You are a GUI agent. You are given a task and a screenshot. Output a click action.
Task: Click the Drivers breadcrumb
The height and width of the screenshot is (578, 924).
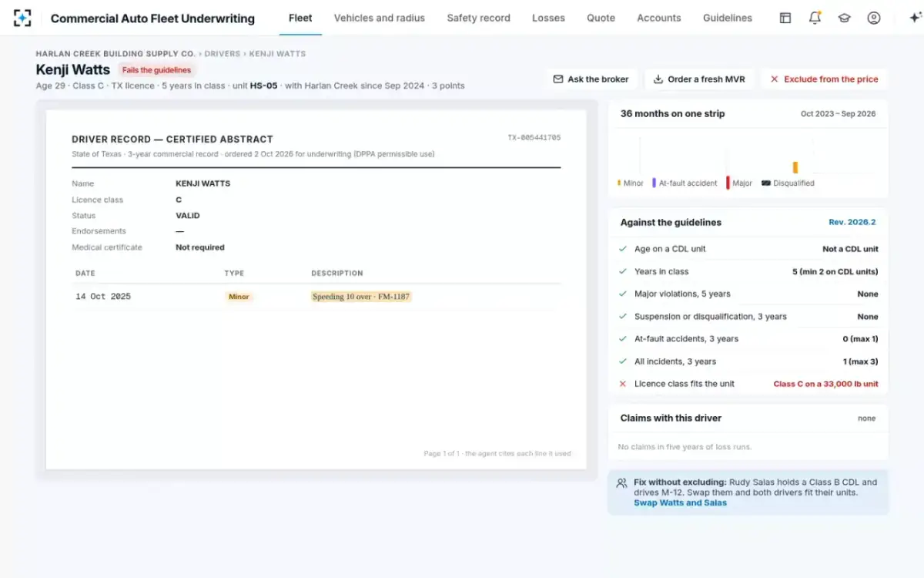[x=223, y=54]
